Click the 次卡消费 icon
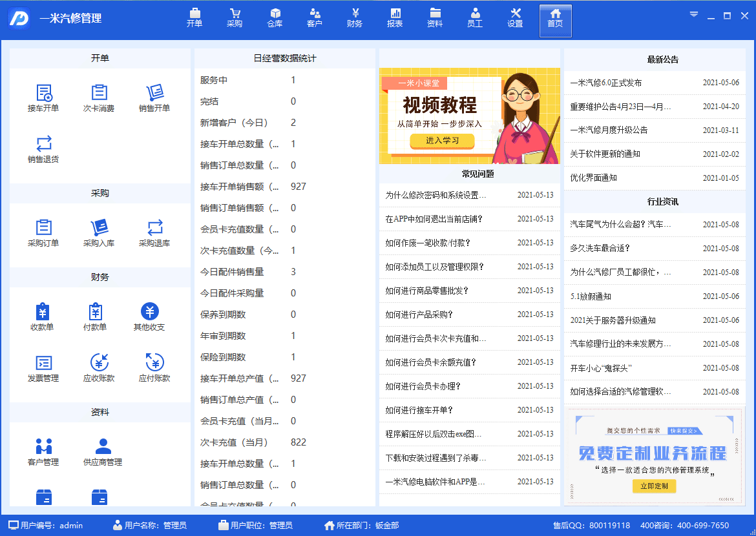Screen dimensions: 756x536 [99, 98]
